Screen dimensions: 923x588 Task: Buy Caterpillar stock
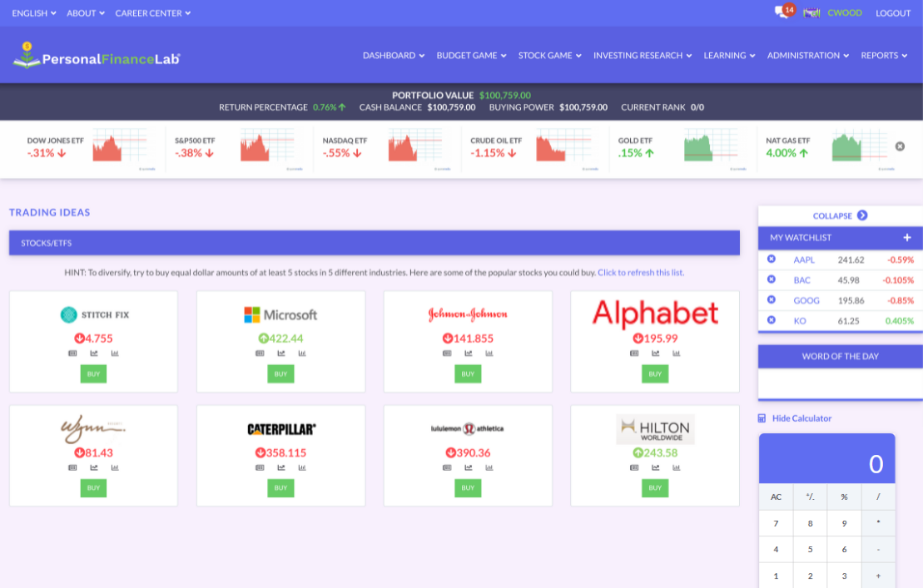coord(280,488)
